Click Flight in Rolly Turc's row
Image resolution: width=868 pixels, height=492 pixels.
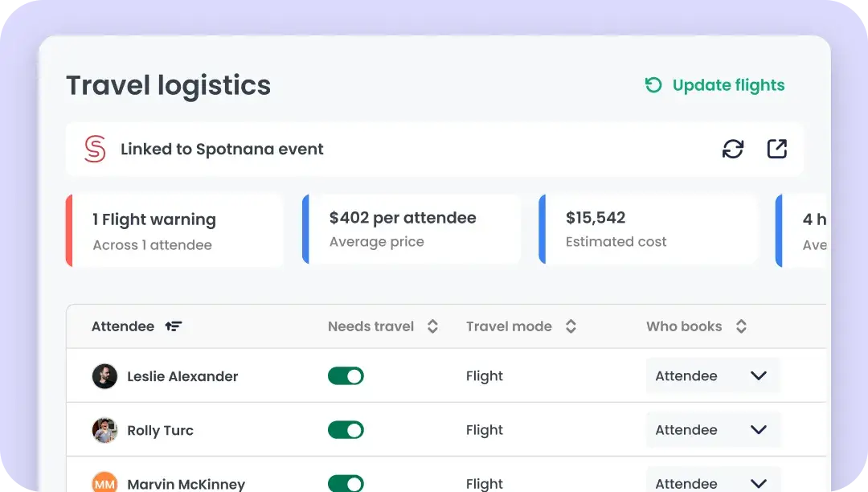click(485, 430)
